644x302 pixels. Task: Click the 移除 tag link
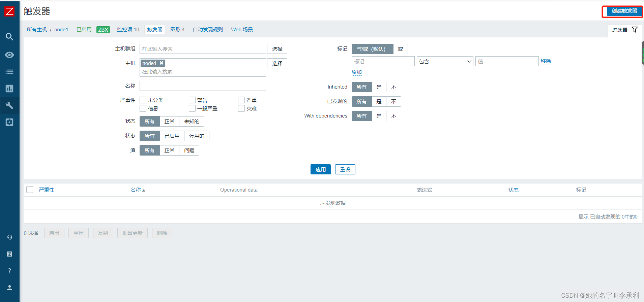tap(546, 61)
